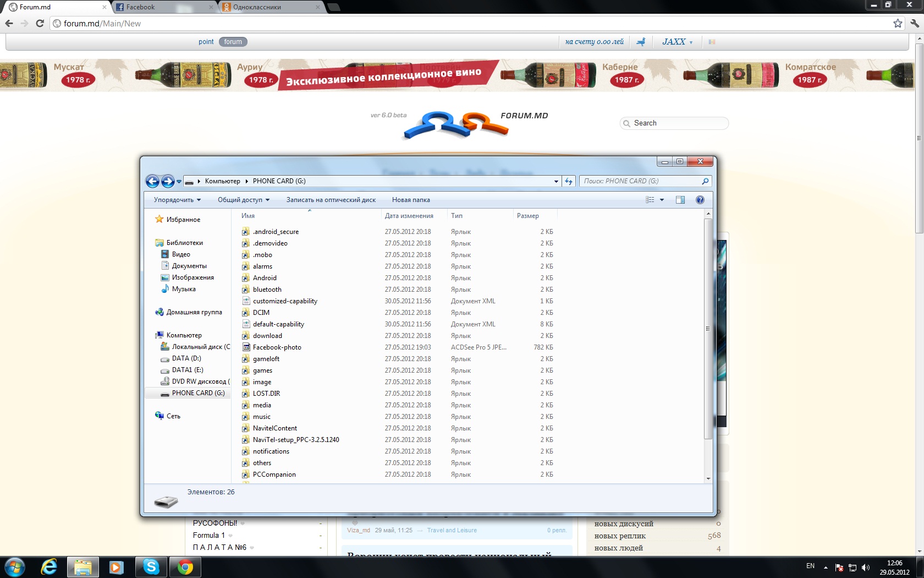
Task: Toggle the preview pane button
Action: pyautogui.click(x=680, y=200)
